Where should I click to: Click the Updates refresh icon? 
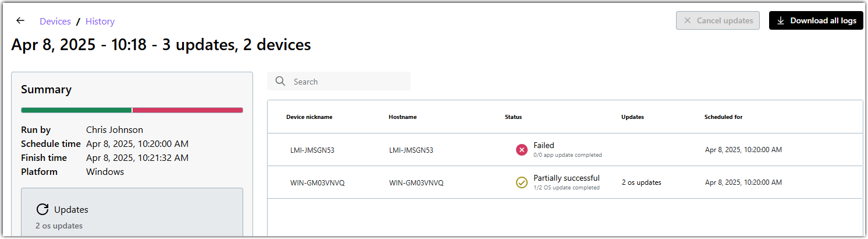pyautogui.click(x=42, y=209)
